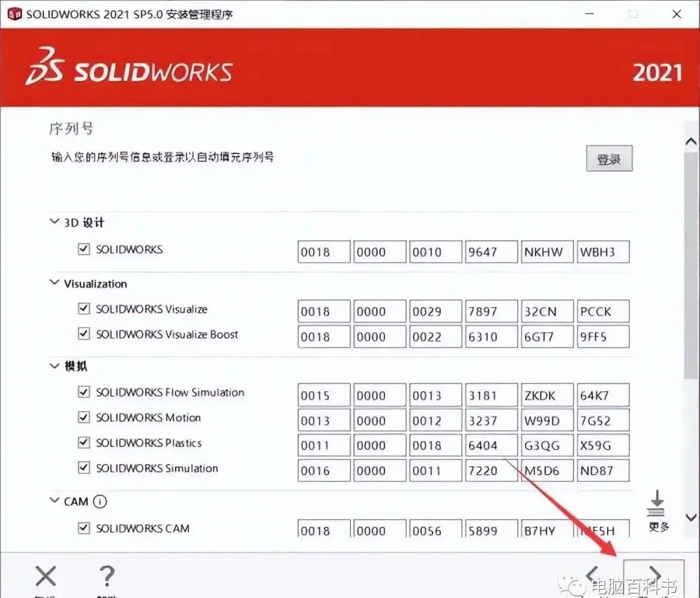Collapse the CAM section chevron

pos(54,501)
